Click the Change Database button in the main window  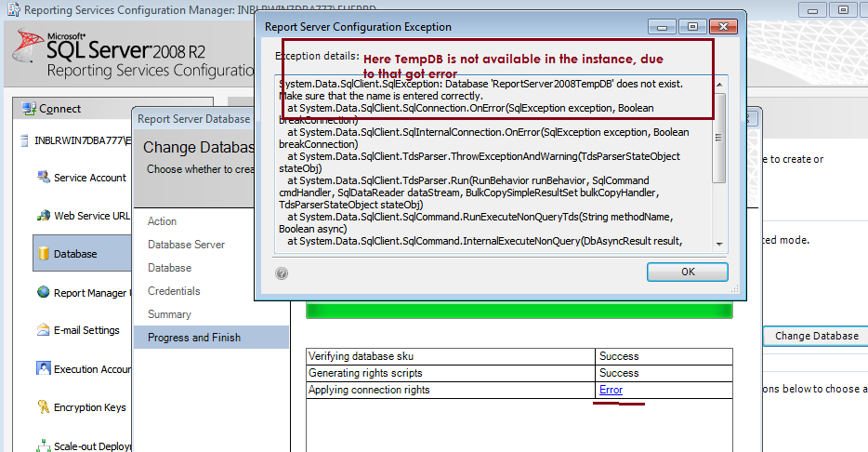point(817,337)
